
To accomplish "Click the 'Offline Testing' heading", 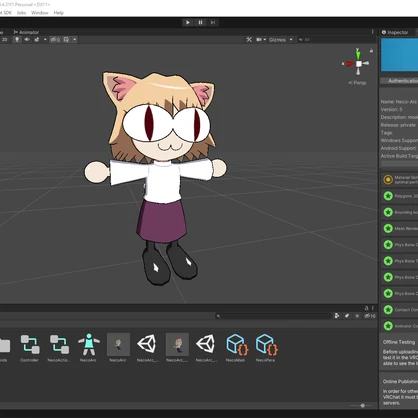I will pos(399,342).
